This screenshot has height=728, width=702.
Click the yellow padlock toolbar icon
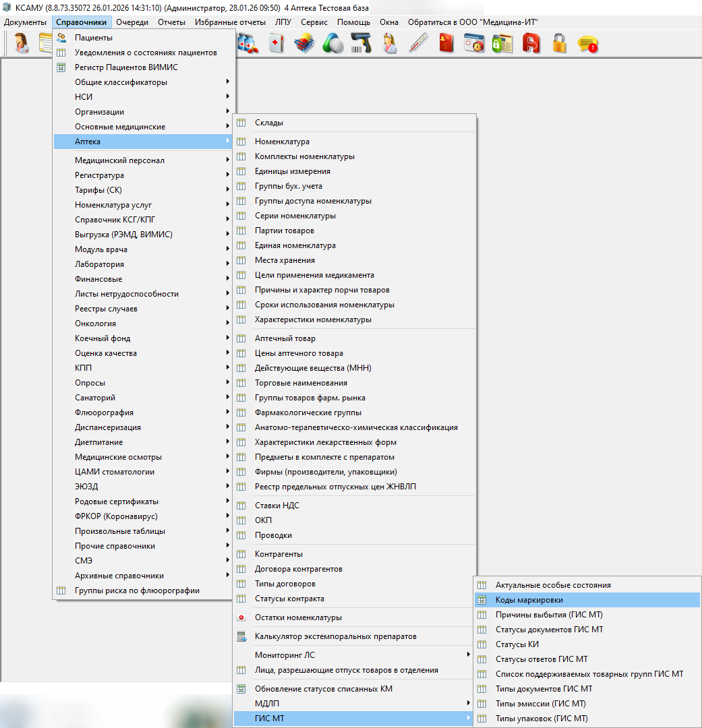tap(560, 44)
